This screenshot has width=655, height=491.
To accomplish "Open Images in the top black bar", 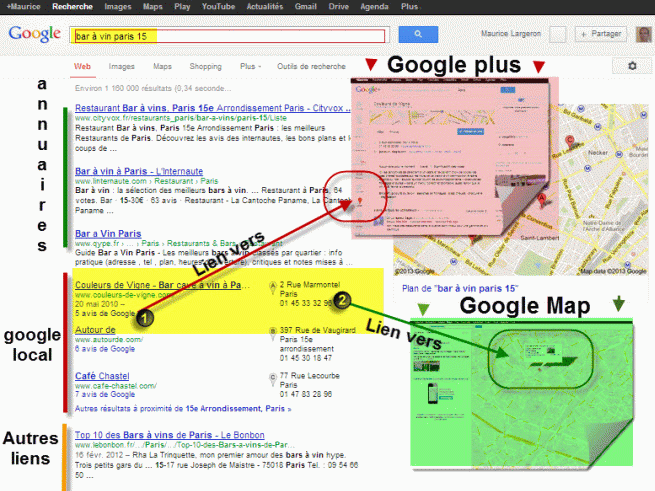I will [x=118, y=7].
